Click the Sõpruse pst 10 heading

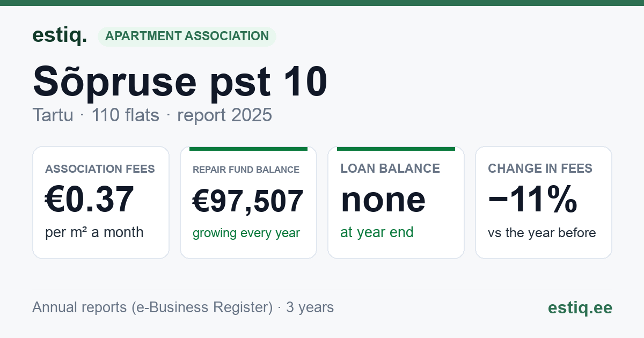(180, 82)
